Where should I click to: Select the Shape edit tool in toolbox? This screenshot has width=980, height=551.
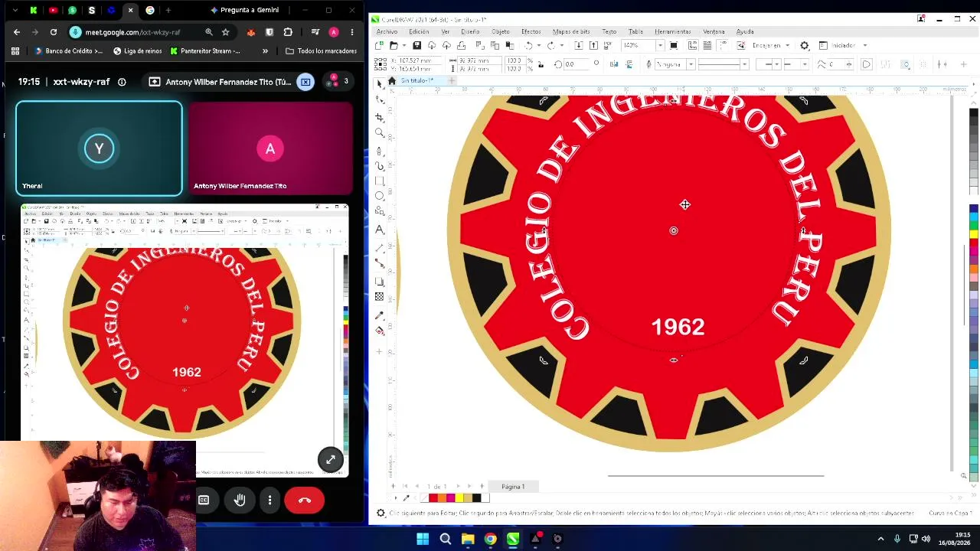coord(380,99)
